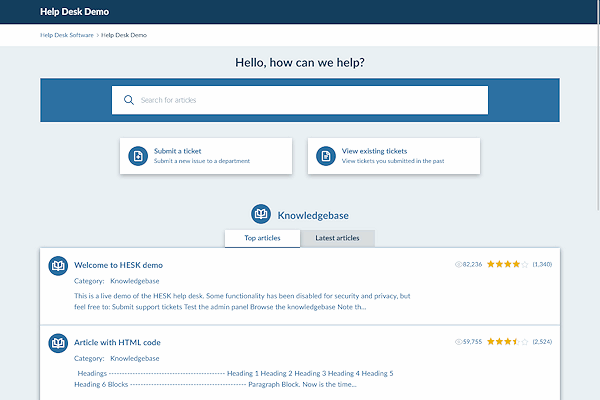This screenshot has height=400, width=600.
Task: Click the search magnifier icon
Action: (129, 100)
